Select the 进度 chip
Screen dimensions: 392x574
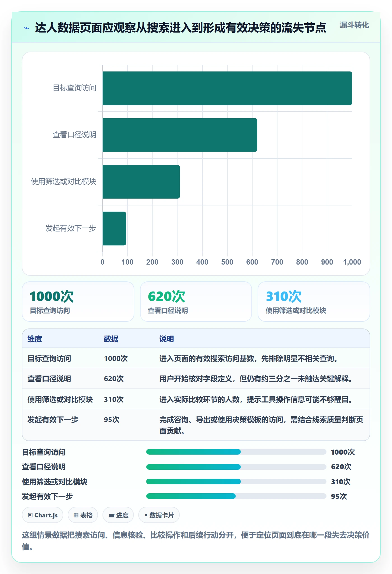click(118, 515)
